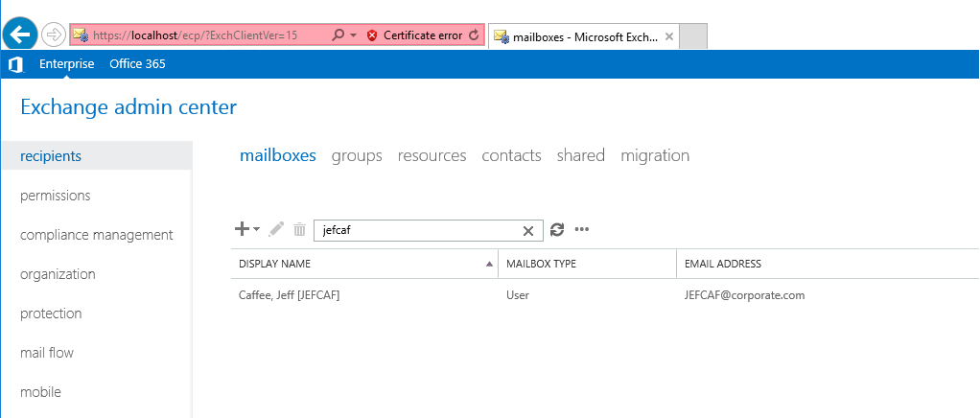
Task: Click the pencil edit icon
Action: (276, 230)
